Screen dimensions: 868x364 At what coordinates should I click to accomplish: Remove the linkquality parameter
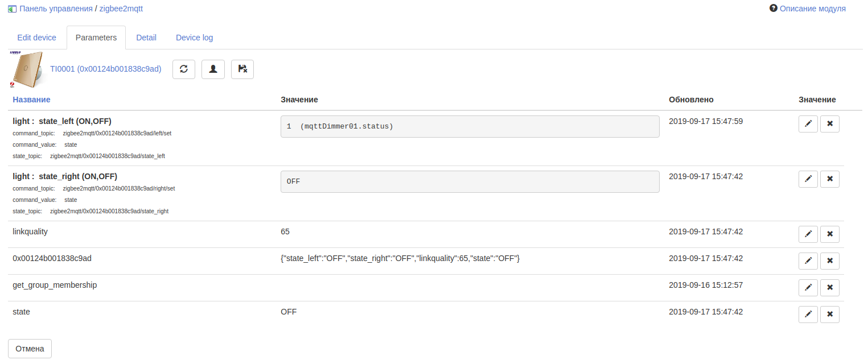[830, 234]
